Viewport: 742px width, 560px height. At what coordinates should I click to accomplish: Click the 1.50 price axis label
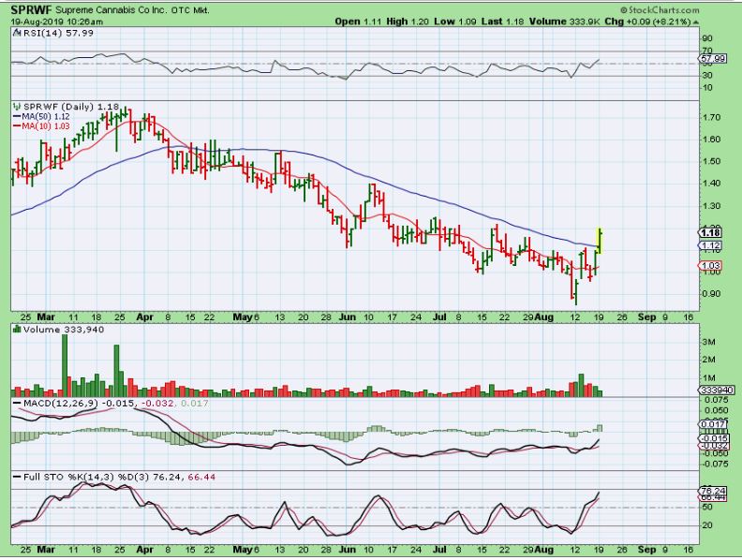click(x=710, y=161)
